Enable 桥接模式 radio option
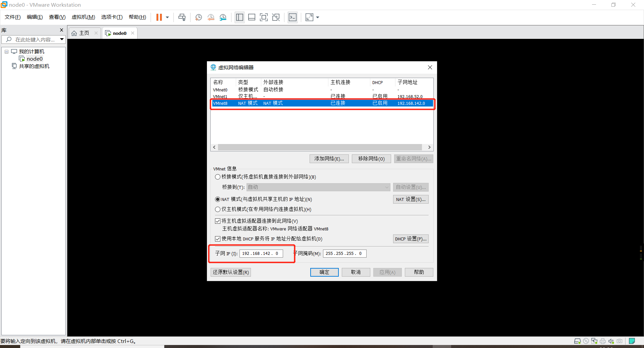 [x=217, y=177]
